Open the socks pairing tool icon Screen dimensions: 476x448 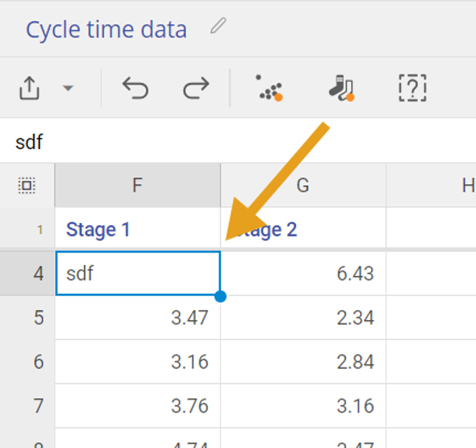click(x=342, y=88)
